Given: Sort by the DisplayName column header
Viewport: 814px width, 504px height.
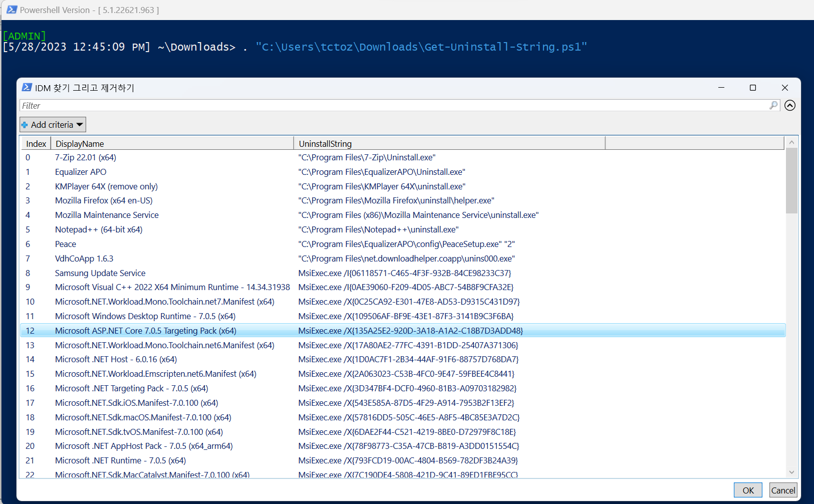Looking at the screenshot, I should tap(172, 144).
